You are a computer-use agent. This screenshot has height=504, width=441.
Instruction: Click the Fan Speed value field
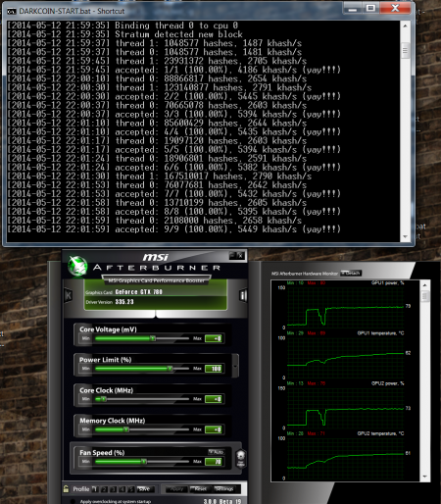(214, 462)
